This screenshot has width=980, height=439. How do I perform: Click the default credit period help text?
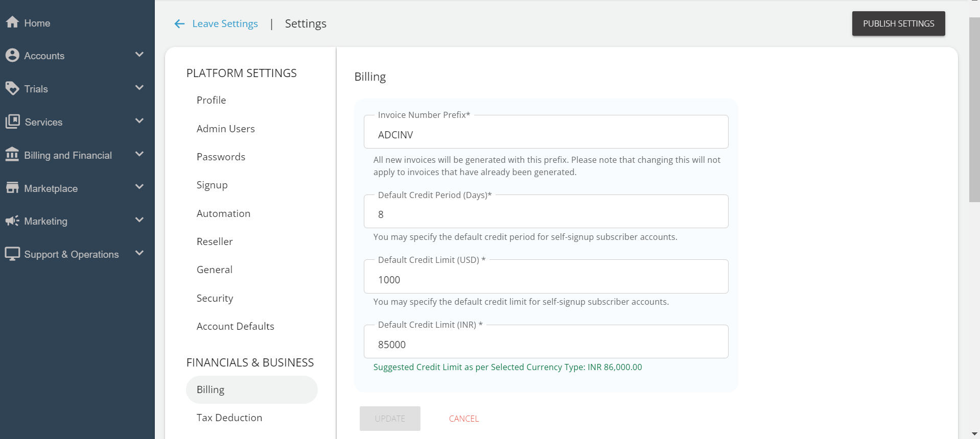click(x=525, y=237)
